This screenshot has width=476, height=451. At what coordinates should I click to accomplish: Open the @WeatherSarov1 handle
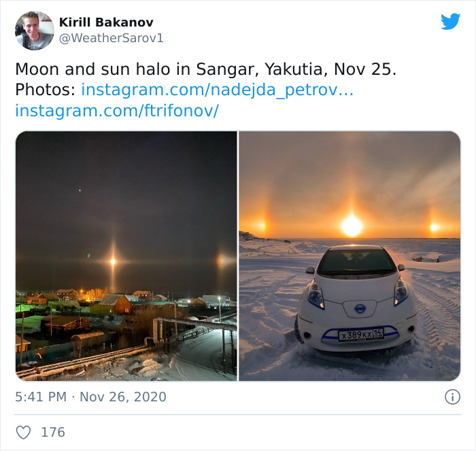pos(112,39)
